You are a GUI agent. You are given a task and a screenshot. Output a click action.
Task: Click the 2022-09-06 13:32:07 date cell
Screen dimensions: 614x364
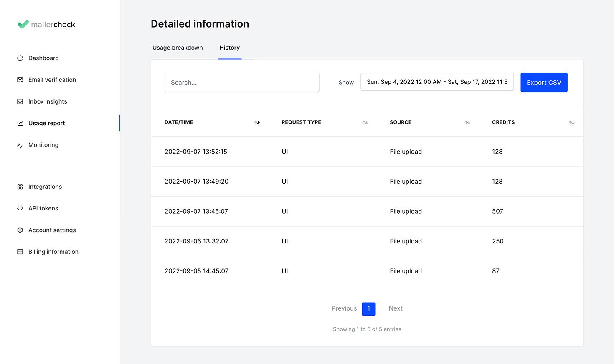point(196,241)
